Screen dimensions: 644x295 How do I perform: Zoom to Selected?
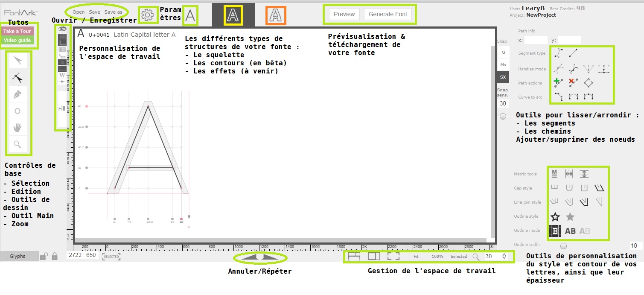459,257
